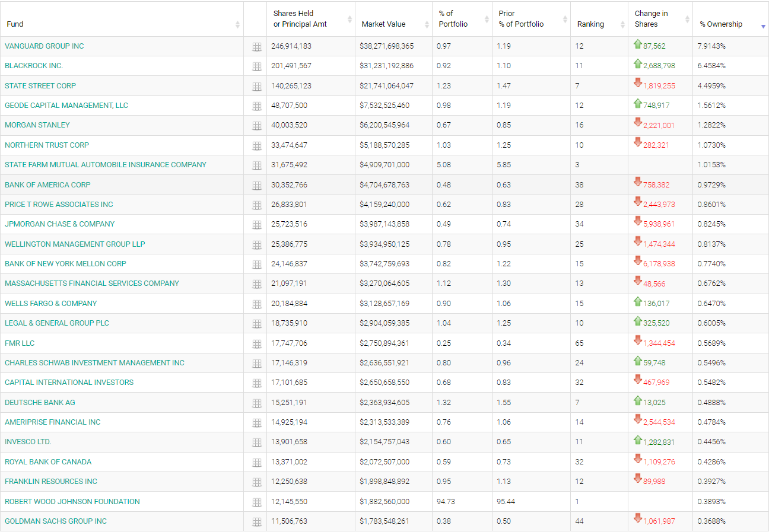Image resolution: width=769 pixels, height=532 pixels.
Task: Select prior portfolio value 95.44
Action: 506,501
